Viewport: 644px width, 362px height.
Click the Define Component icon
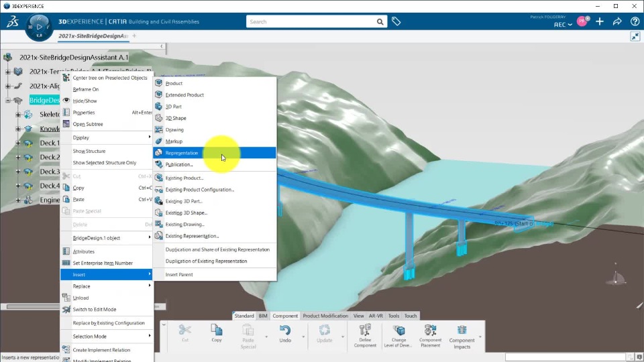point(365,335)
